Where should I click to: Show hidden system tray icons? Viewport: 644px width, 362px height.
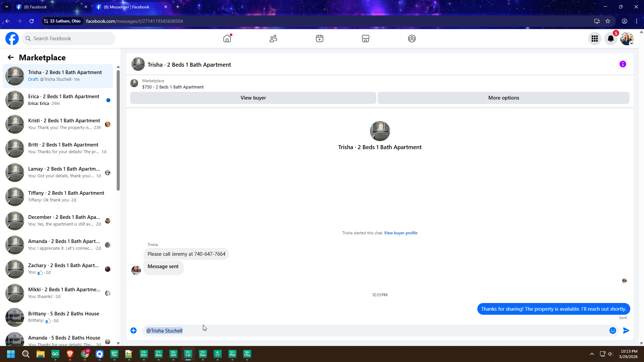[x=592, y=354]
